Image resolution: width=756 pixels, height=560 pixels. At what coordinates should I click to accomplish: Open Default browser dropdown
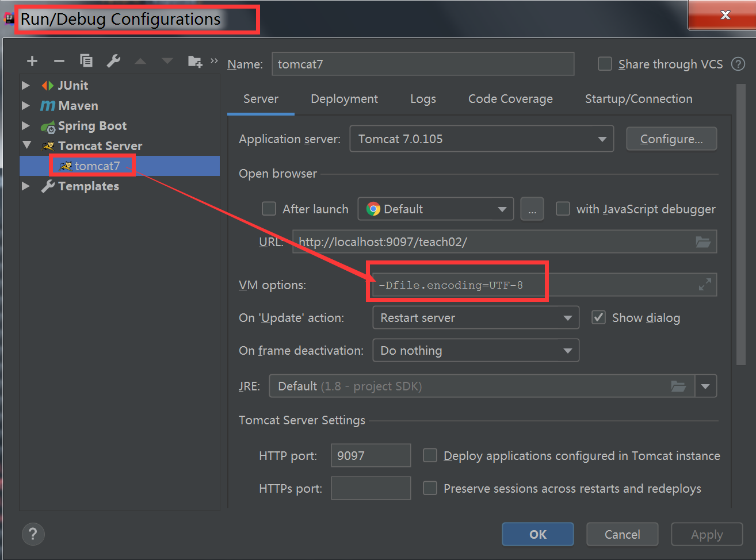click(436, 209)
